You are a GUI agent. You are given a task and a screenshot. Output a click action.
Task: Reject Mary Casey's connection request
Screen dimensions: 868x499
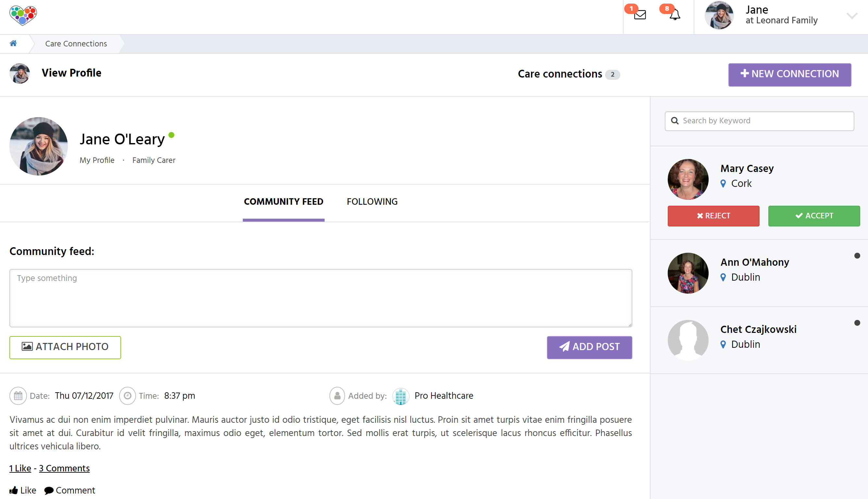click(x=713, y=216)
